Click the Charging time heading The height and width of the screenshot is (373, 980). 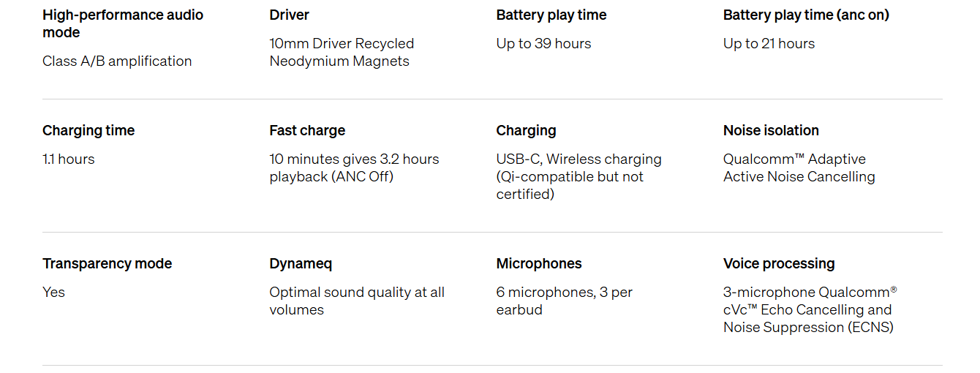tap(88, 130)
